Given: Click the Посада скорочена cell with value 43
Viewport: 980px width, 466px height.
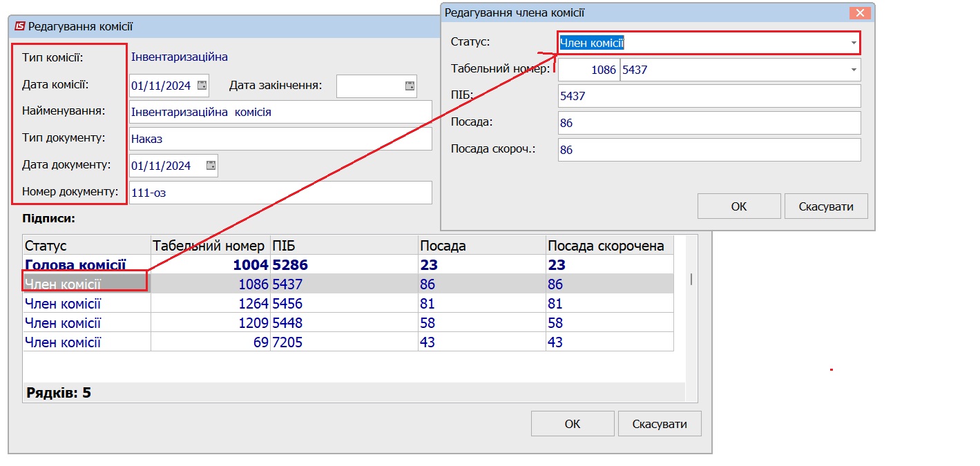Looking at the screenshot, I should [x=610, y=342].
